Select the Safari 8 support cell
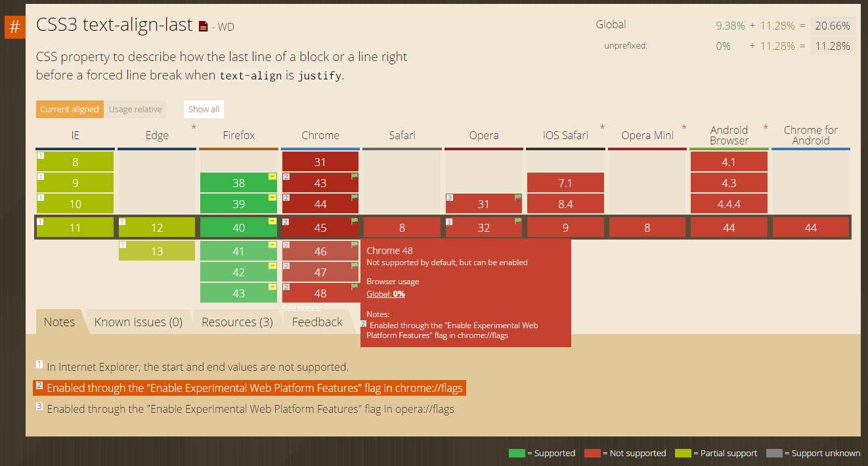This screenshot has height=466, width=868. tap(402, 228)
